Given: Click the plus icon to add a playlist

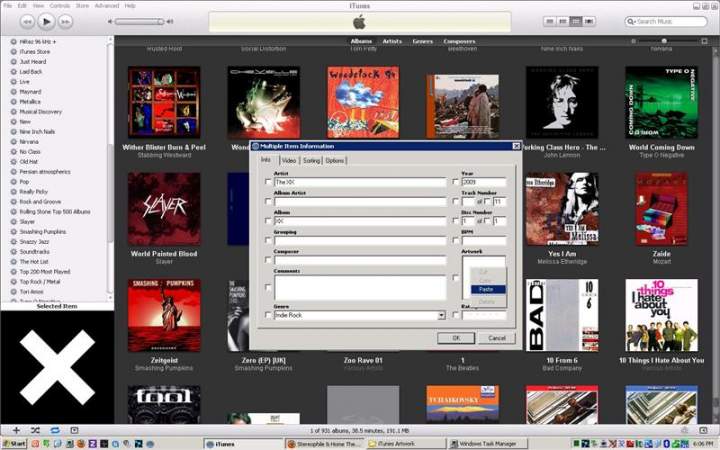Looking at the screenshot, I should click(x=16, y=430).
